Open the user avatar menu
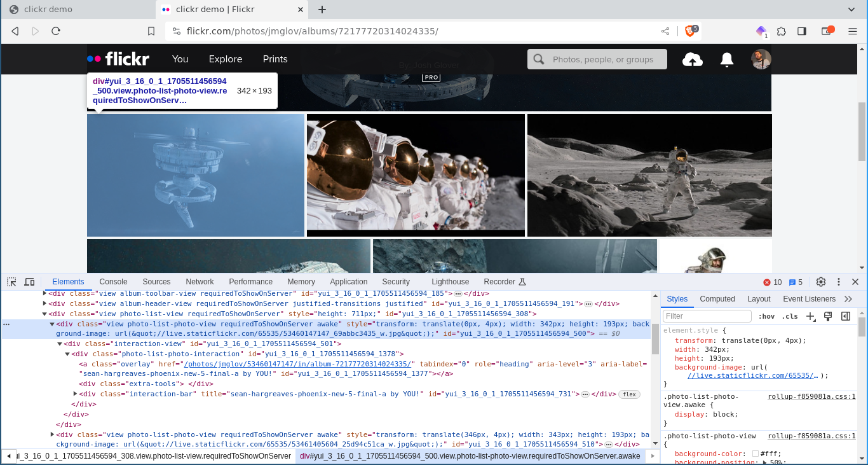 (x=761, y=59)
